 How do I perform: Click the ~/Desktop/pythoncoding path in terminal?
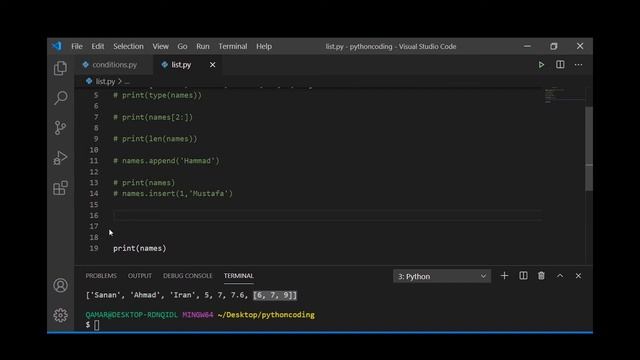pos(266,315)
